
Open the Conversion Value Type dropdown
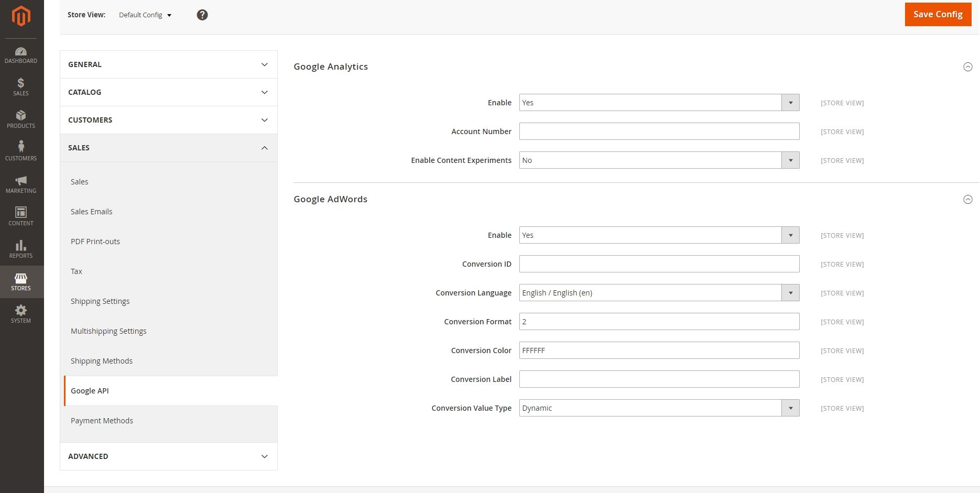pos(659,408)
